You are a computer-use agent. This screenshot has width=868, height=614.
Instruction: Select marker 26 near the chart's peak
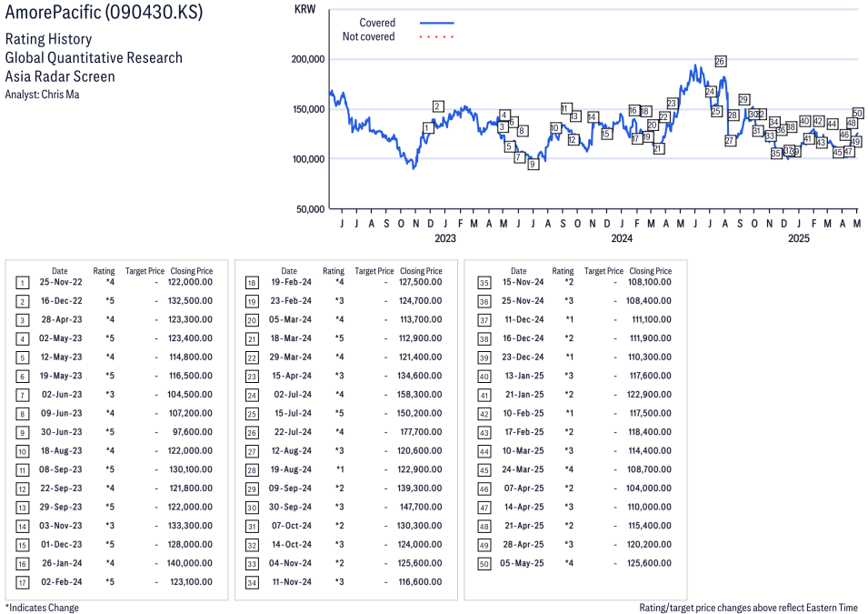point(720,62)
